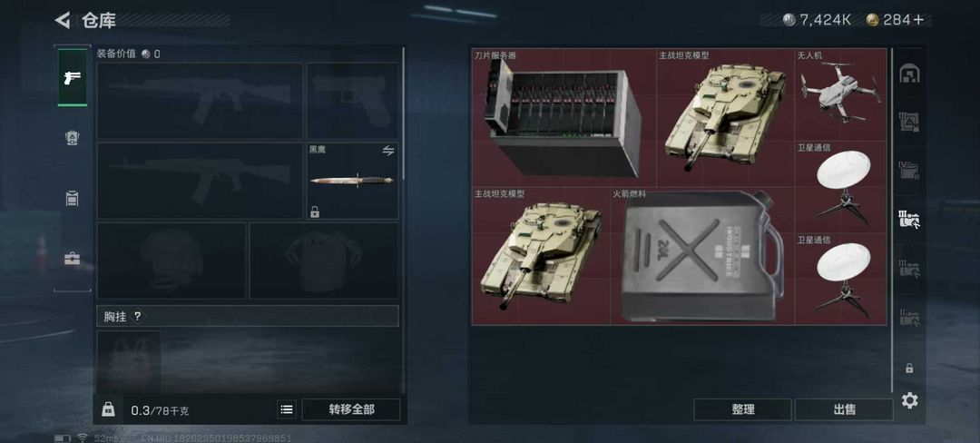Select the highlighted III storage box tab
980x443 pixels.
[909, 220]
